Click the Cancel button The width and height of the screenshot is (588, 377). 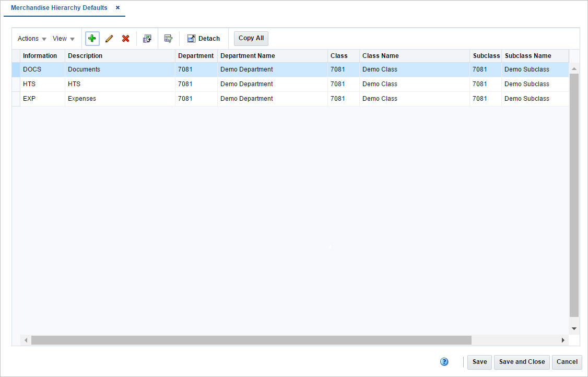tap(567, 362)
